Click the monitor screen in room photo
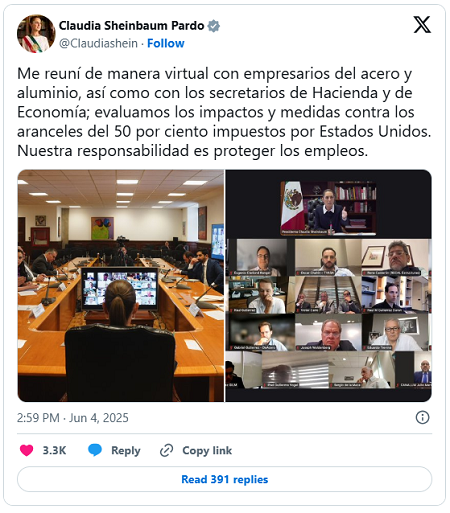The width and height of the screenshot is (450, 513). click(x=120, y=289)
